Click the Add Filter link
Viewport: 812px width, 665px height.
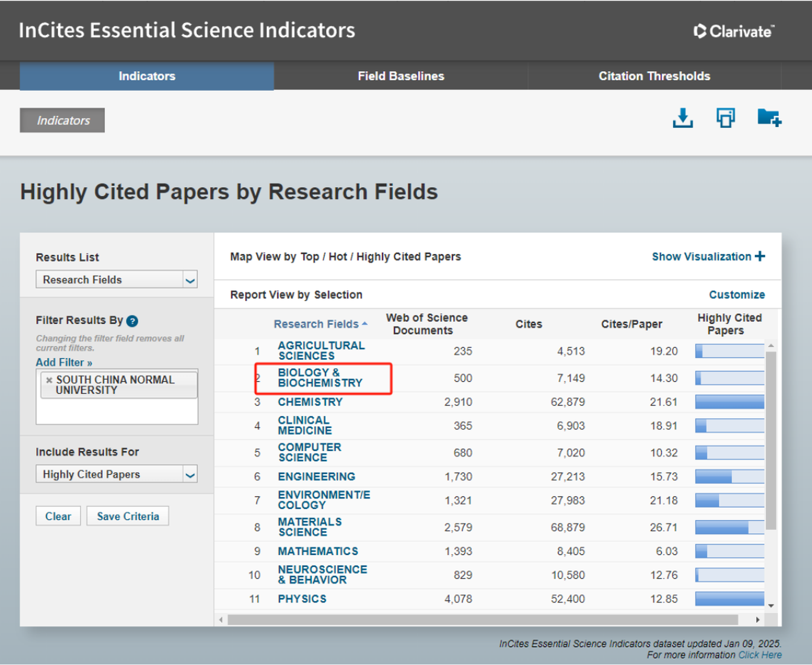[64, 362]
